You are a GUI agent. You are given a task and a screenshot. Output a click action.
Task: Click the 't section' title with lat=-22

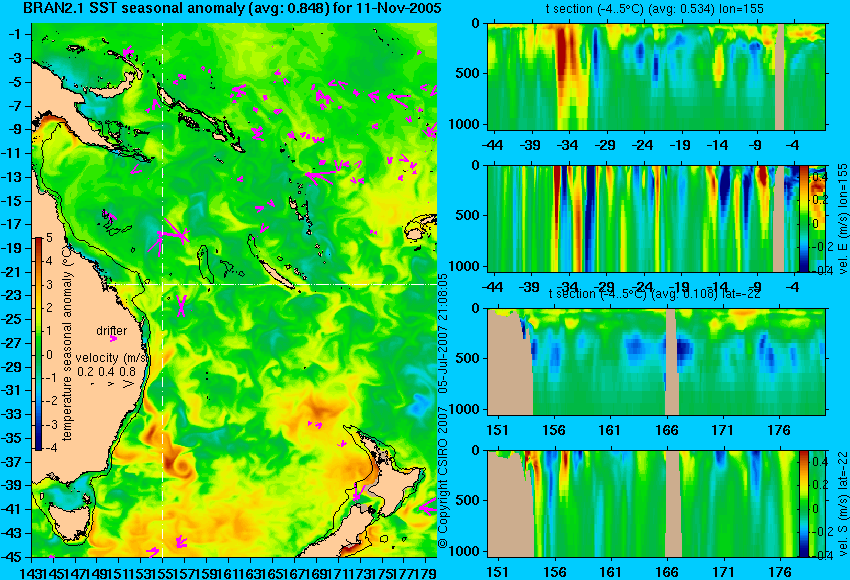(654, 294)
